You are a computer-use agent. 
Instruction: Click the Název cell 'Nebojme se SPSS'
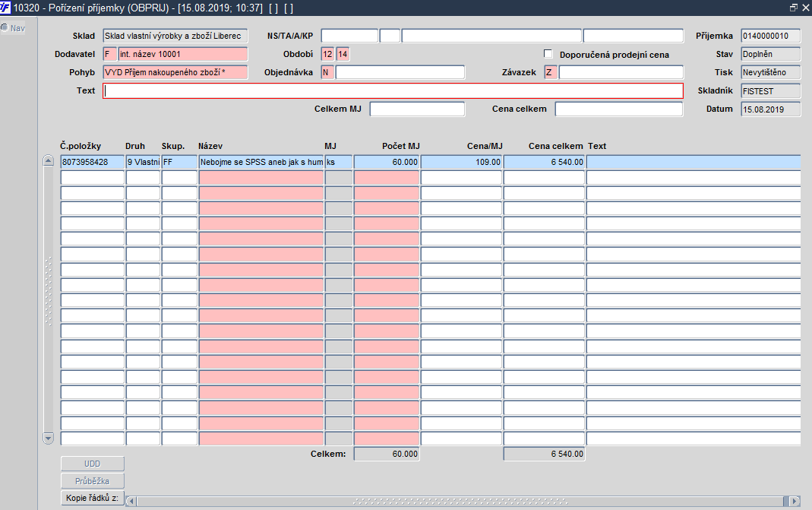[261, 162]
